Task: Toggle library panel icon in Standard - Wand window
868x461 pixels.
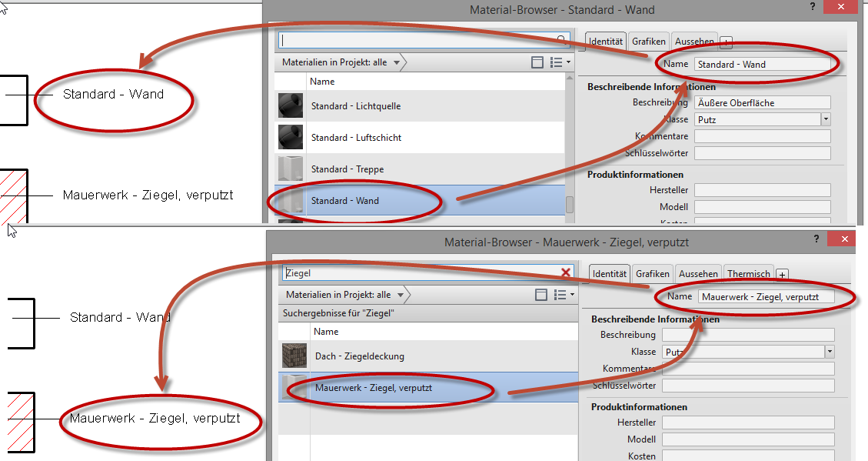Action: [x=537, y=62]
